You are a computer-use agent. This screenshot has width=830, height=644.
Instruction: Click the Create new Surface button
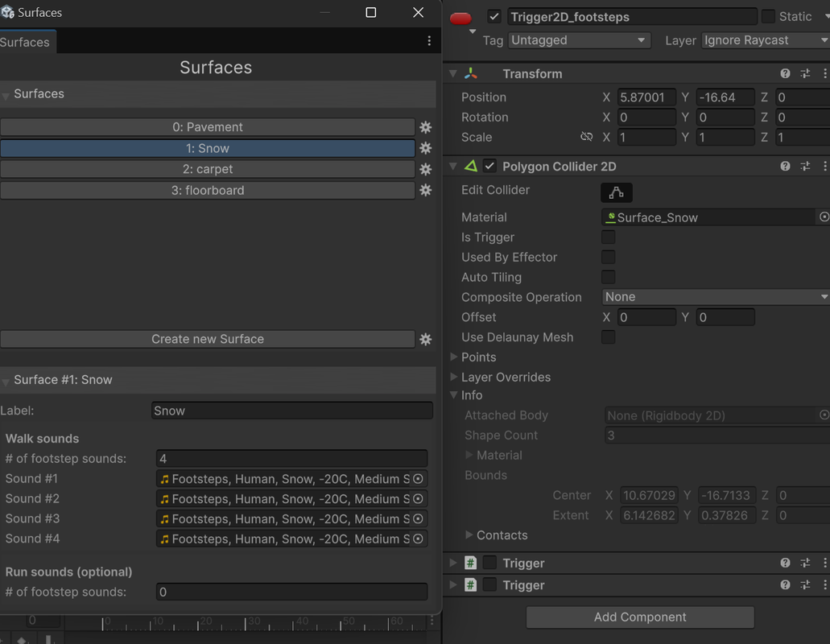[x=208, y=339]
